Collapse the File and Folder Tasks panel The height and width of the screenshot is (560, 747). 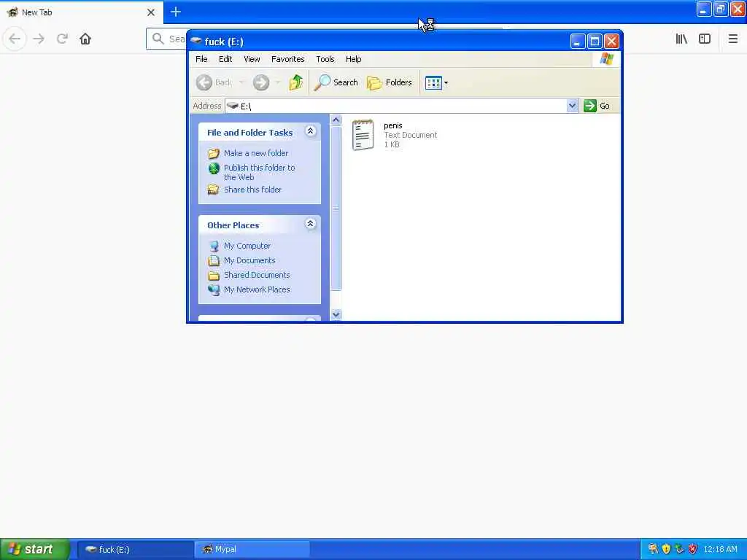click(x=310, y=131)
